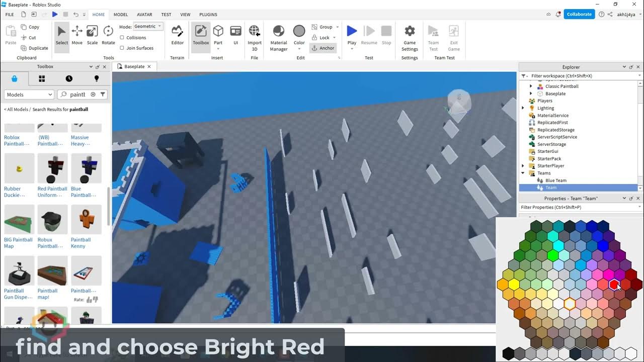Select ServerScriptService in Explorer
This screenshot has height=362, width=644.
point(557,137)
